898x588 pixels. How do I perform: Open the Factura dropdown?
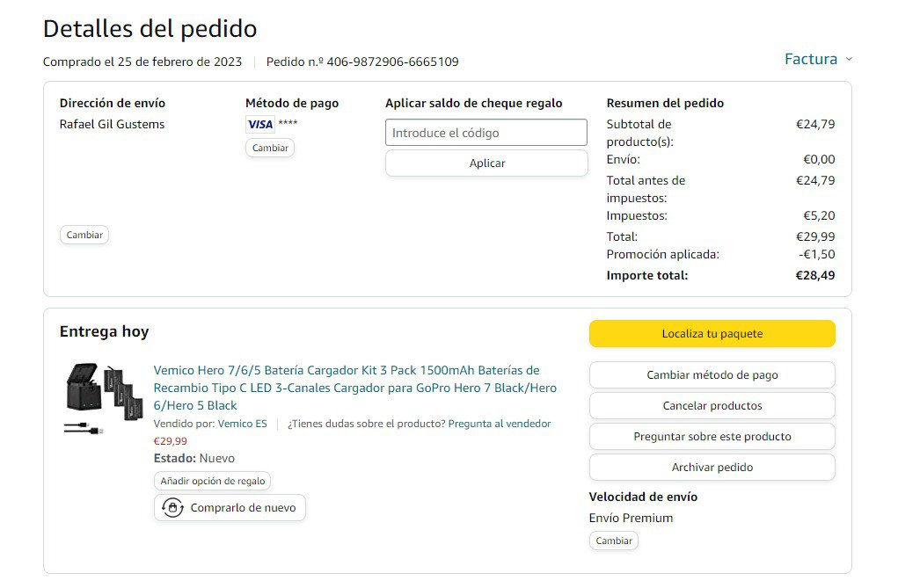click(x=811, y=59)
